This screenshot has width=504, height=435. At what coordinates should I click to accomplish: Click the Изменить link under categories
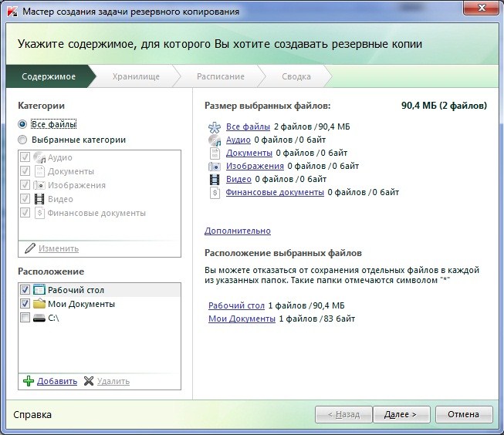coord(59,248)
